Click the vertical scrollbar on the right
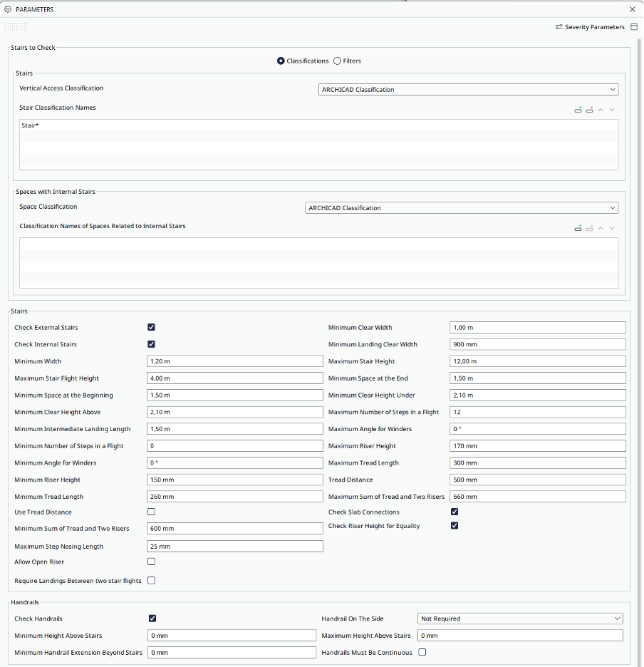This screenshot has width=644, height=667. tap(639, 285)
